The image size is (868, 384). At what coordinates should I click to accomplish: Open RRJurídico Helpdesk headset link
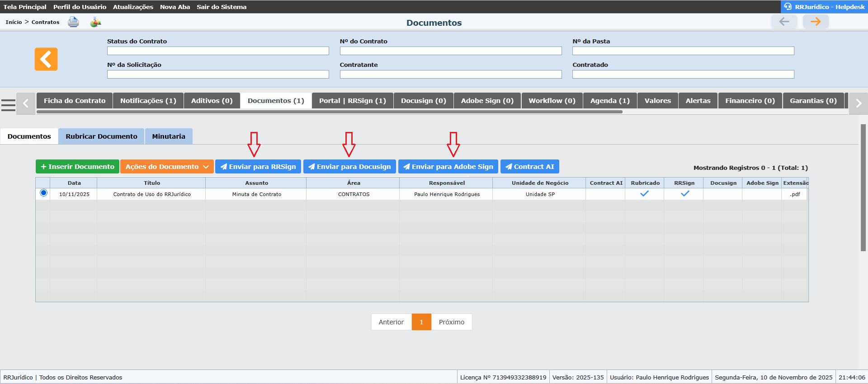click(x=824, y=7)
